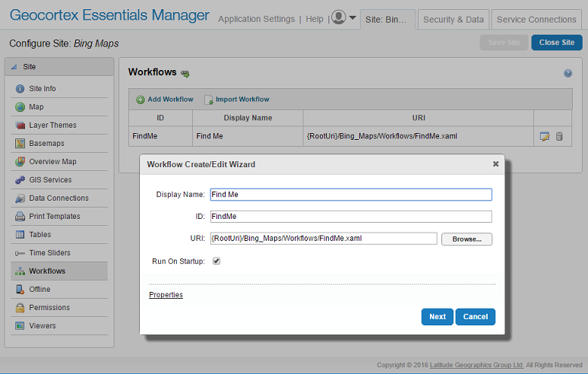Open the user account avatar menu
The image size is (588, 374).
(339, 17)
